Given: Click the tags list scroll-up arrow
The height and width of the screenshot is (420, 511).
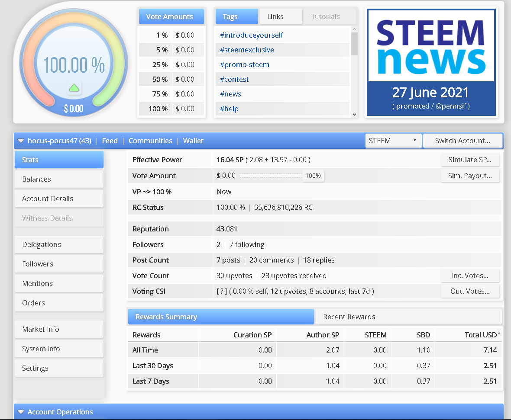Looking at the screenshot, I should pos(354,29).
